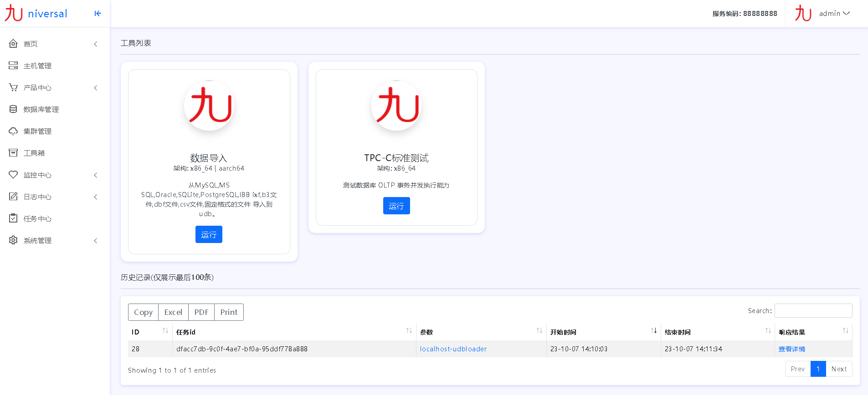Viewport: 868px width, 395px height.
Task: Click the server icon beside 主机管理
Action: [13, 66]
